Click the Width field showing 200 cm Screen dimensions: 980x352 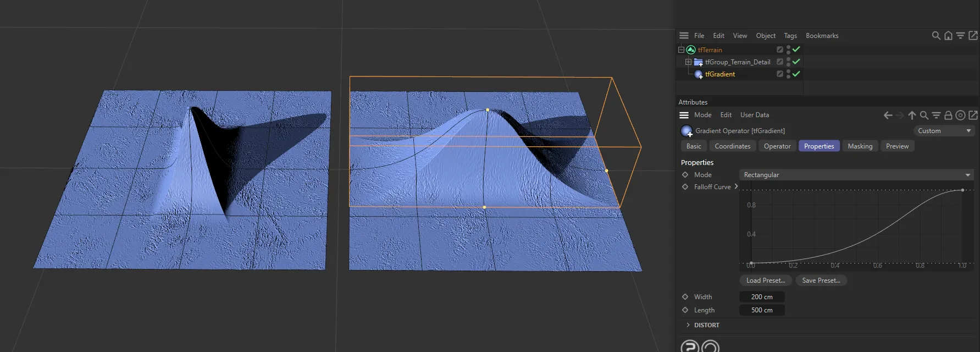click(x=762, y=297)
